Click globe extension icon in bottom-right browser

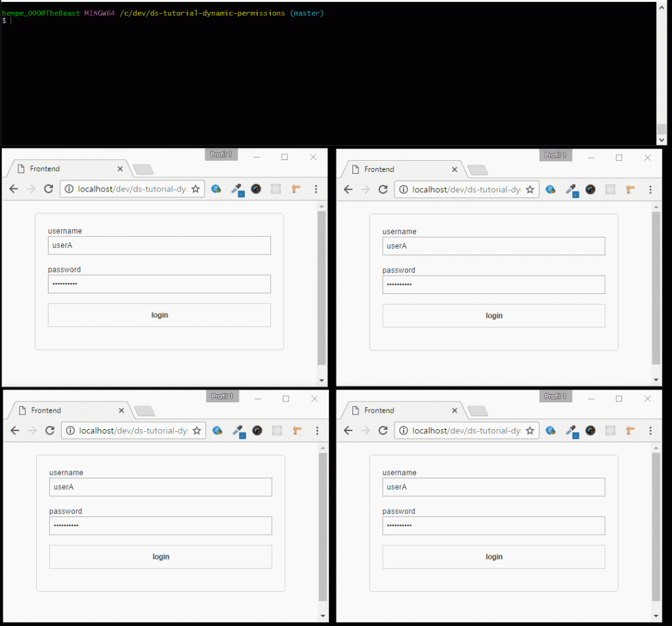pyautogui.click(x=551, y=430)
